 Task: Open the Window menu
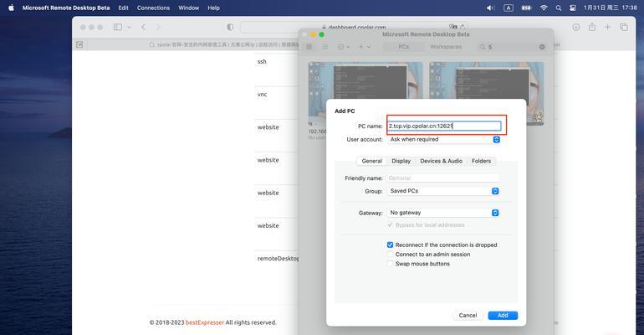(x=188, y=8)
